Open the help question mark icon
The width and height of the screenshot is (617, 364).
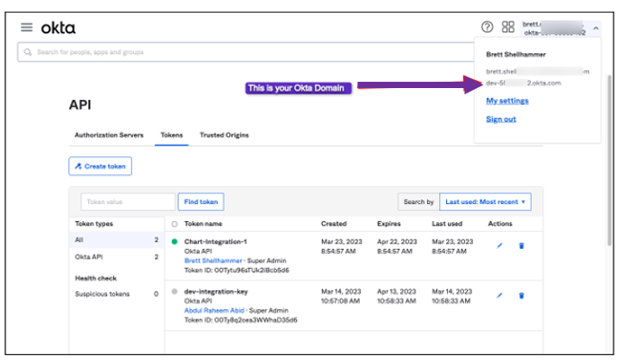pos(487,27)
